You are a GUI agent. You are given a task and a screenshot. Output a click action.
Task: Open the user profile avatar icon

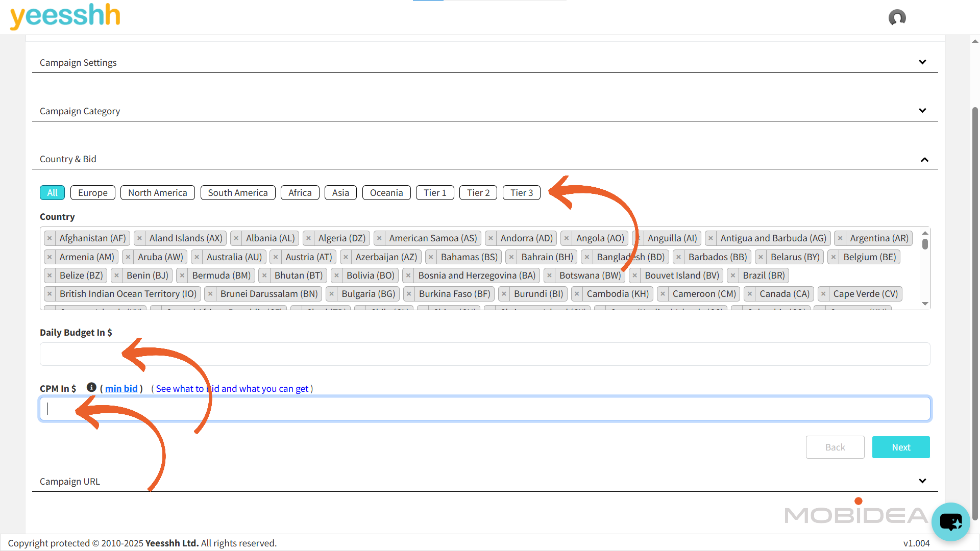[897, 18]
